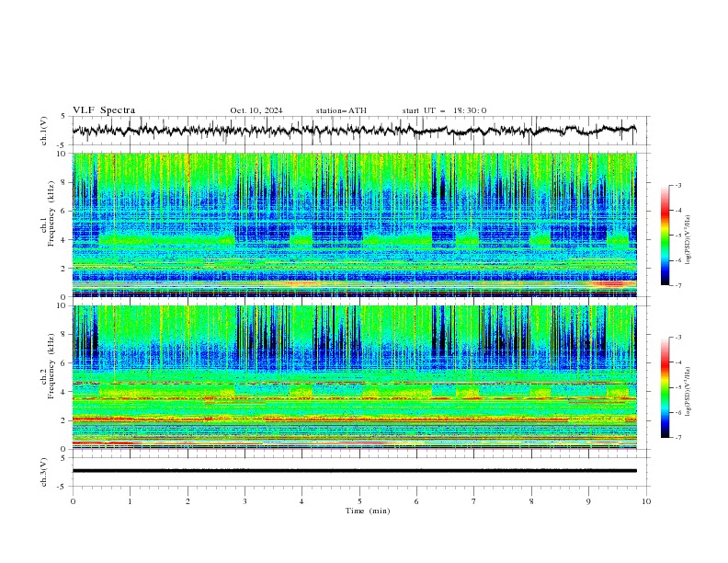The width and height of the screenshot is (728, 563).
Task: Select the "start UT = 18:30:0" header text
Action: (x=444, y=110)
